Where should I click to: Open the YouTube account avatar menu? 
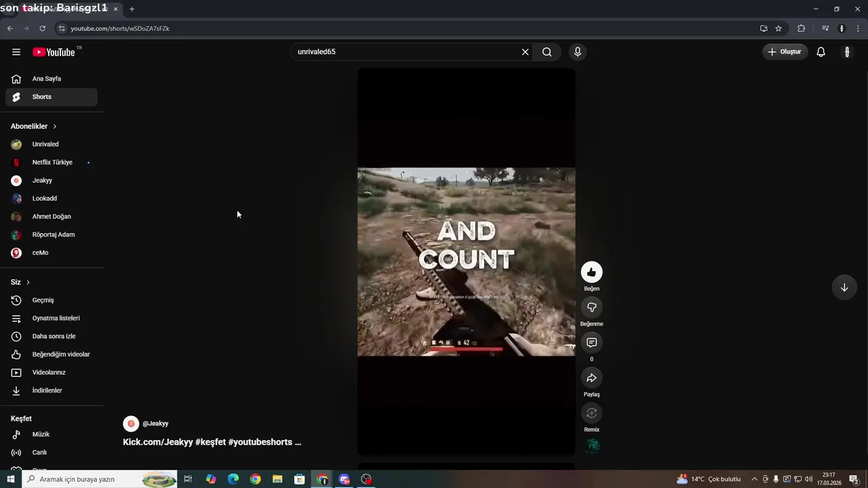point(847,52)
